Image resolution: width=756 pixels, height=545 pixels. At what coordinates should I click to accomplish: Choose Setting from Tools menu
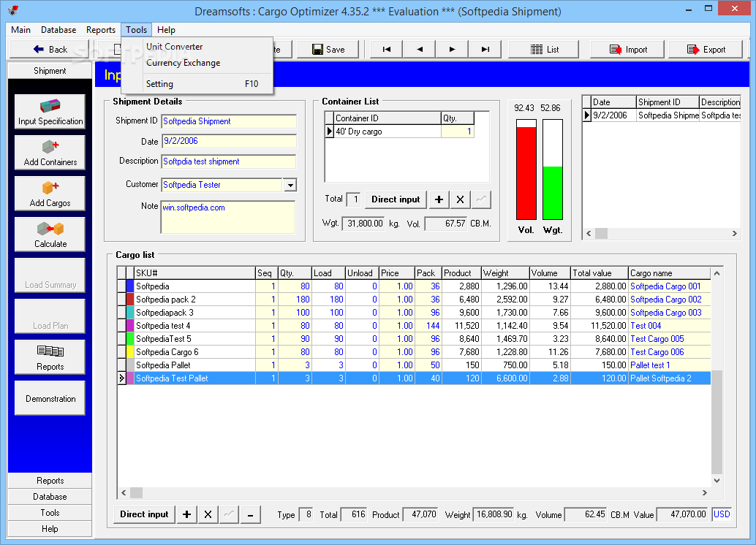pos(197,84)
